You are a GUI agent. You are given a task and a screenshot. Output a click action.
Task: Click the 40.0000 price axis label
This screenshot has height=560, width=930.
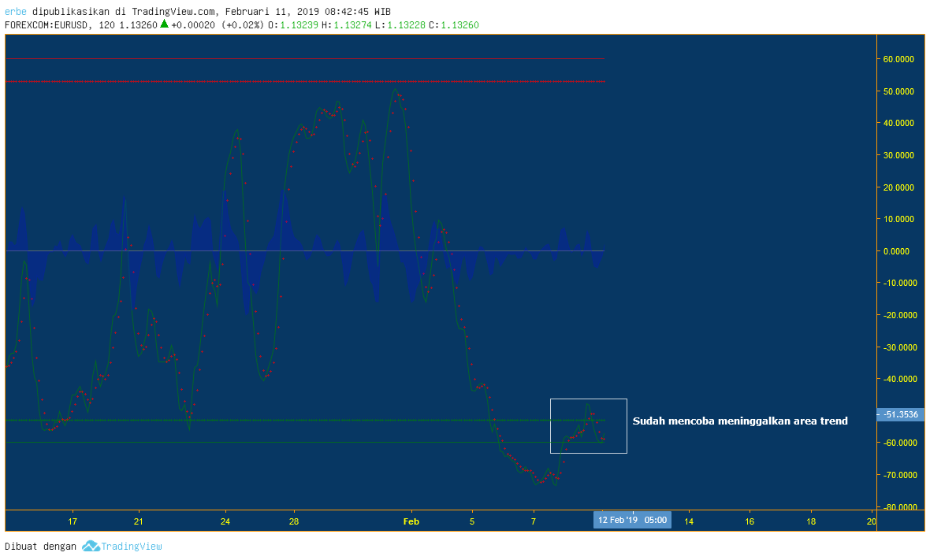tap(898, 123)
